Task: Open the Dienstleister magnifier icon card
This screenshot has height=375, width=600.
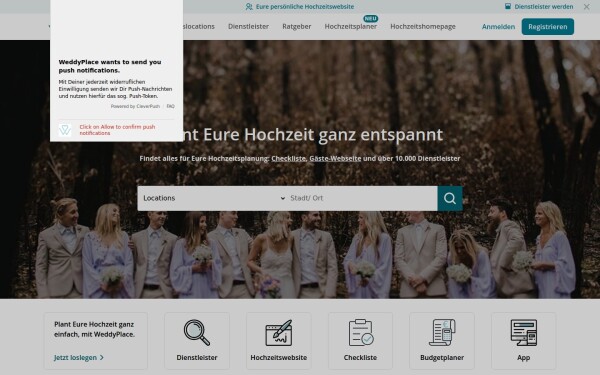Action: (197, 341)
